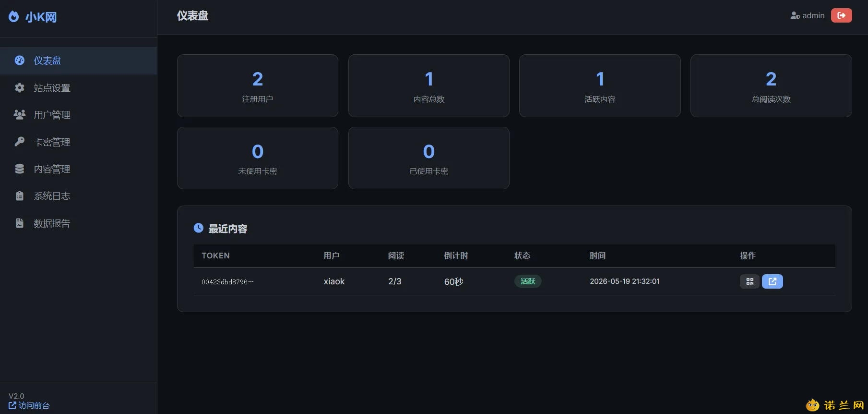Click the 已使用卡密 stat card

(429, 158)
